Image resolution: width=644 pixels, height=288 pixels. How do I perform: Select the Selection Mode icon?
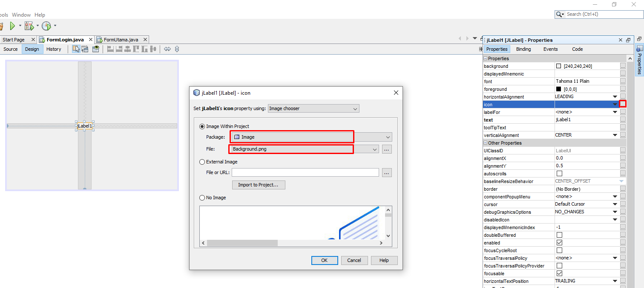click(x=76, y=49)
